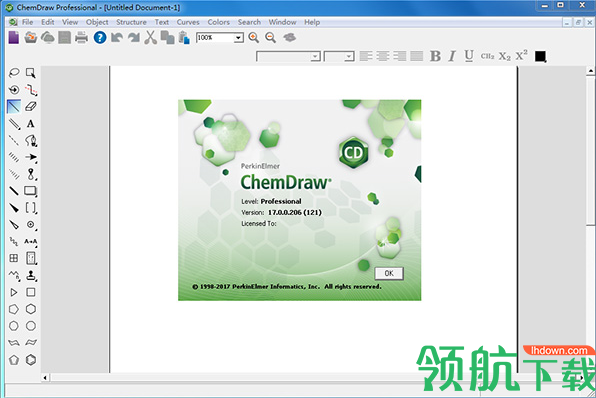
Task: Toggle subscript X2 formatting
Action: [x=505, y=56]
